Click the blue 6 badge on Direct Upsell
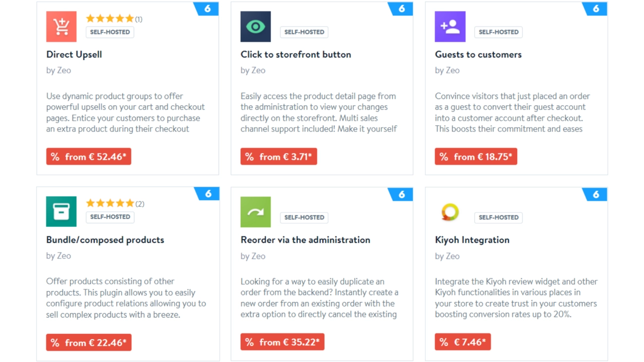 pyautogui.click(x=207, y=9)
